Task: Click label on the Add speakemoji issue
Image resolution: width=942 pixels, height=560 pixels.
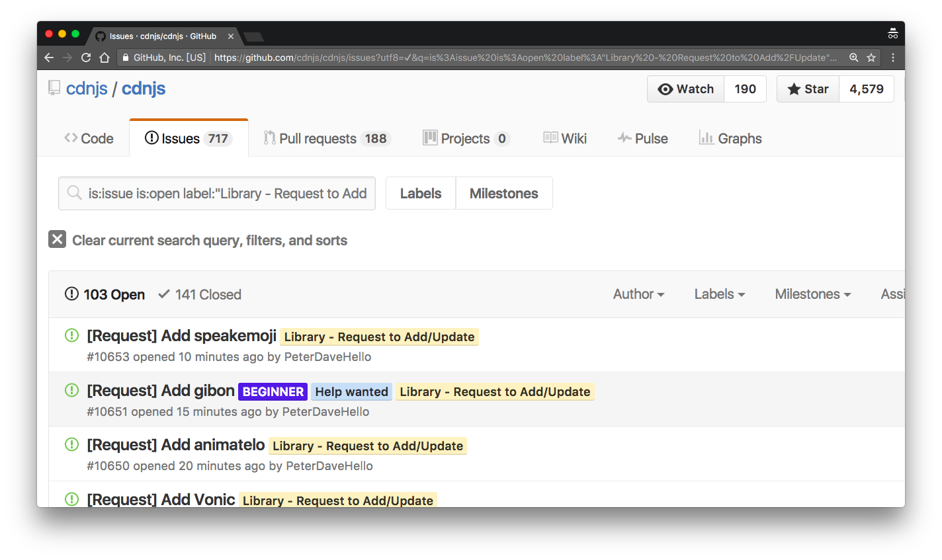Action: (x=380, y=337)
